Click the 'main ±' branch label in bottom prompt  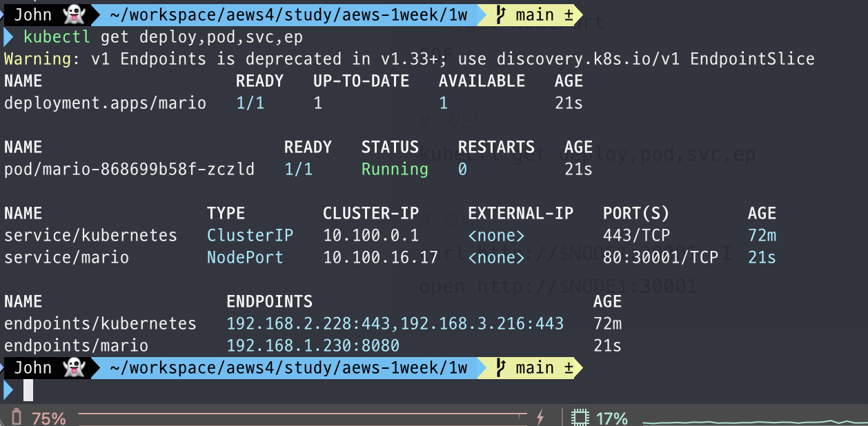[x=544, y=367]
